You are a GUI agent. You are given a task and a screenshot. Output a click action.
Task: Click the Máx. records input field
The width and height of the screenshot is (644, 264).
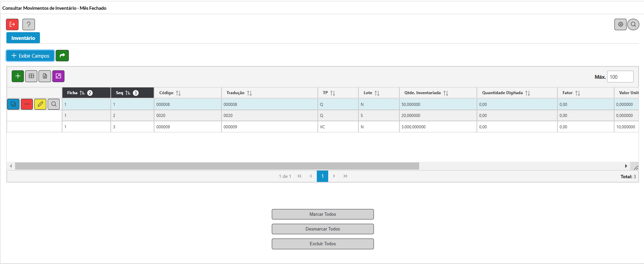(x=620, y=77)
